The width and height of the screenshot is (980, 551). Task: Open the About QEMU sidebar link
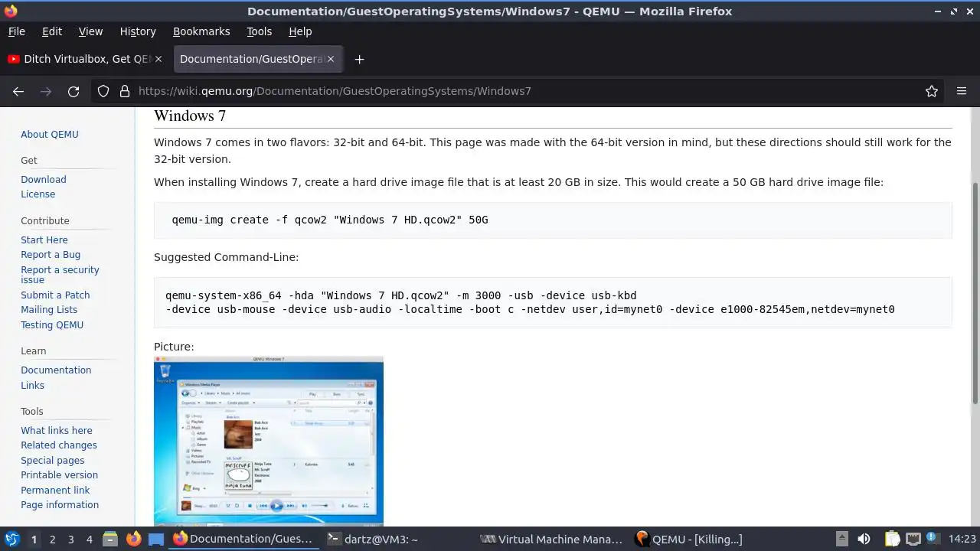[x=50, y=134]
